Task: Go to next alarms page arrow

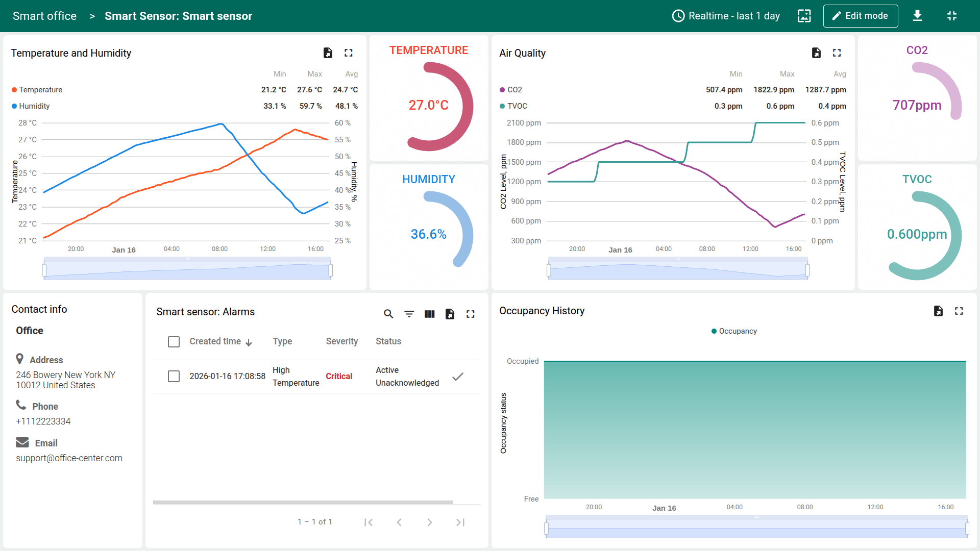Action: click(429, 522)
